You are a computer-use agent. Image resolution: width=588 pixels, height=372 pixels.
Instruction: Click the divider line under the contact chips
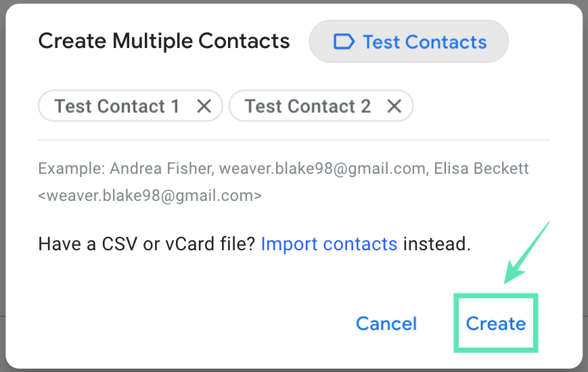tap(294, 140)
